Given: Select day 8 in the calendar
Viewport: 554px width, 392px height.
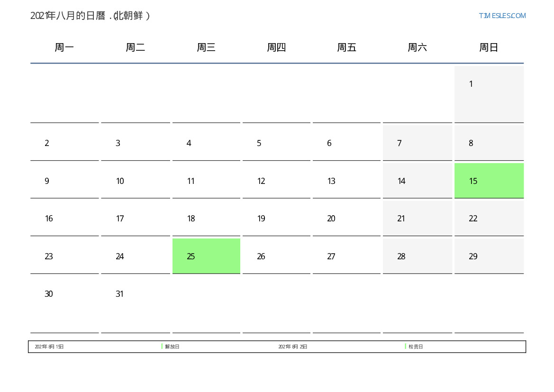Looking at the screenshot, I should coord(489,143).
